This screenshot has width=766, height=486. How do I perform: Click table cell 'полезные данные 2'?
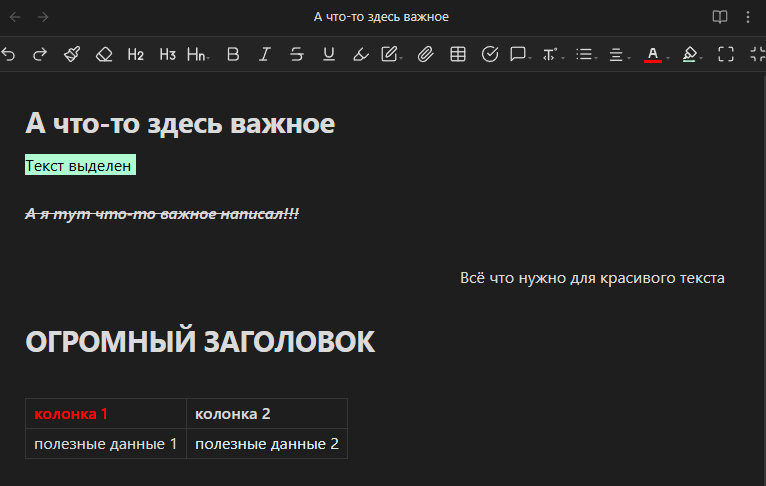click(267, 444)
